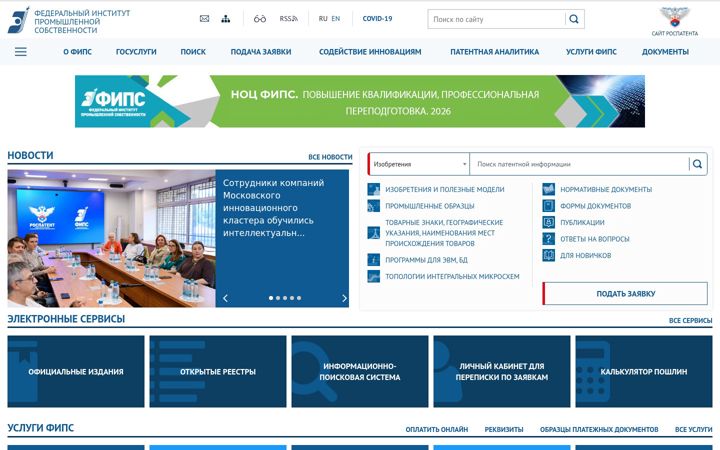The image size is (720, 450).
Task: Click icon beside Промышленные образцы
Action: [373, 206]
